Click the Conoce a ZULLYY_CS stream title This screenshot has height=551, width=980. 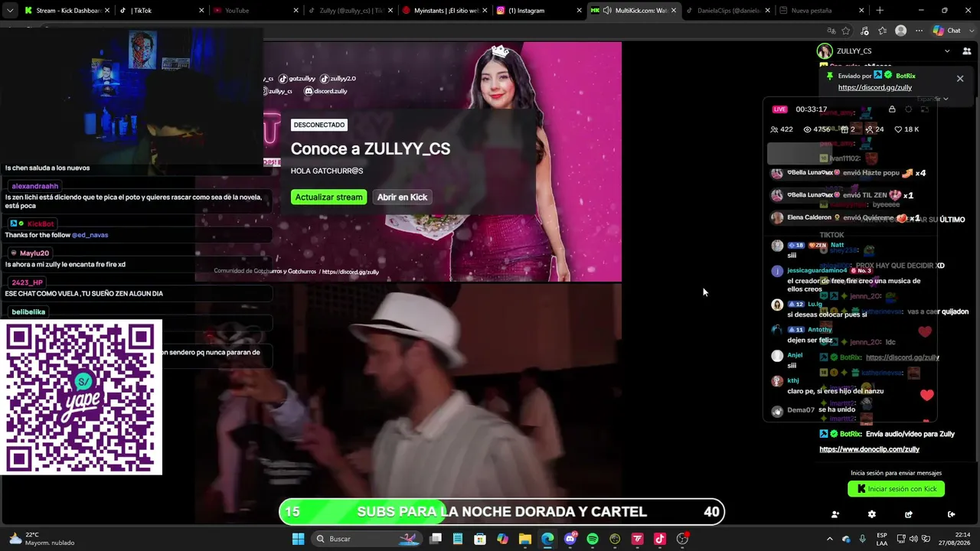pyautogui.click(x=371, y=148)
